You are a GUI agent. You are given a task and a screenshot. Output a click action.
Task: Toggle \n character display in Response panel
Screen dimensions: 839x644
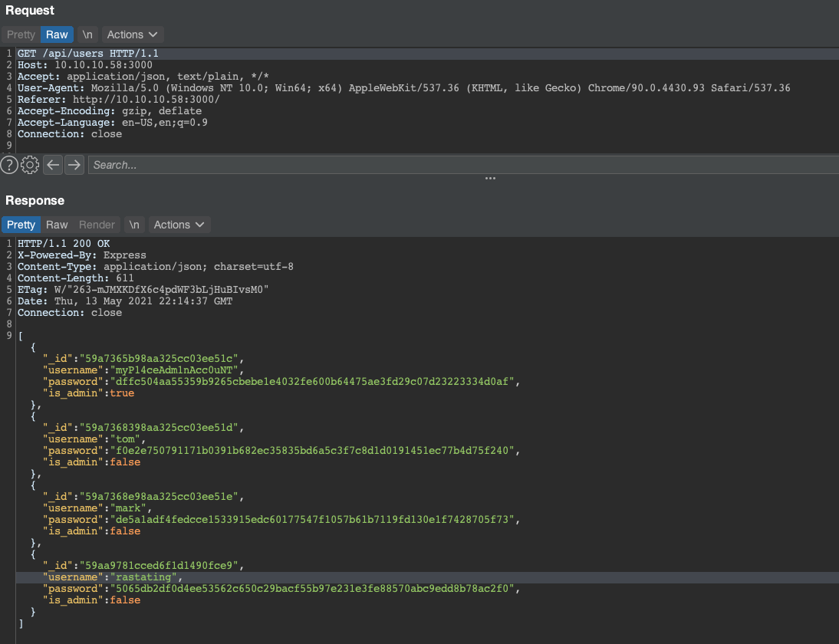coord(134,224)
